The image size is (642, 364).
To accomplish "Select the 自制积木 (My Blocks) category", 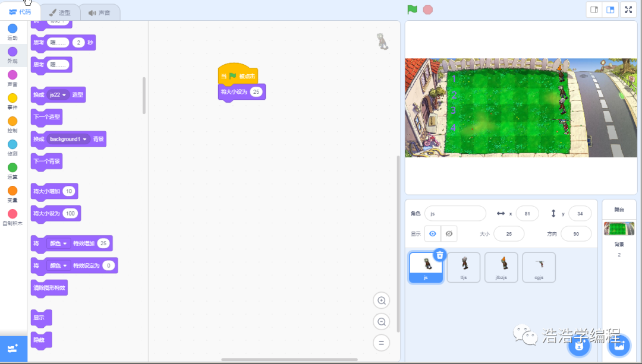I will tap(12, 217).
